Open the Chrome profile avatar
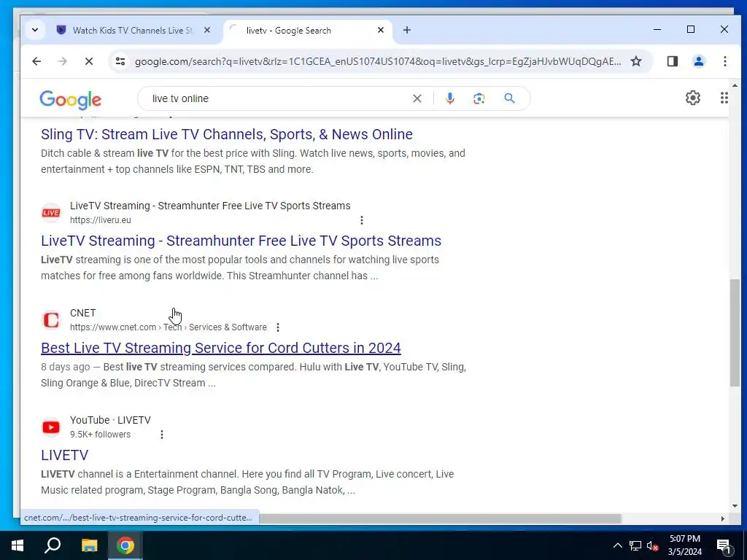The image size is (747, 560). (698, 61)
